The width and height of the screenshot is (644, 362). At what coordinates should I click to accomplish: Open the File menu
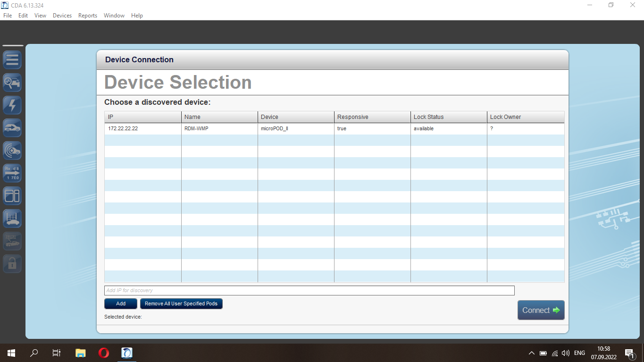[8, 16]
